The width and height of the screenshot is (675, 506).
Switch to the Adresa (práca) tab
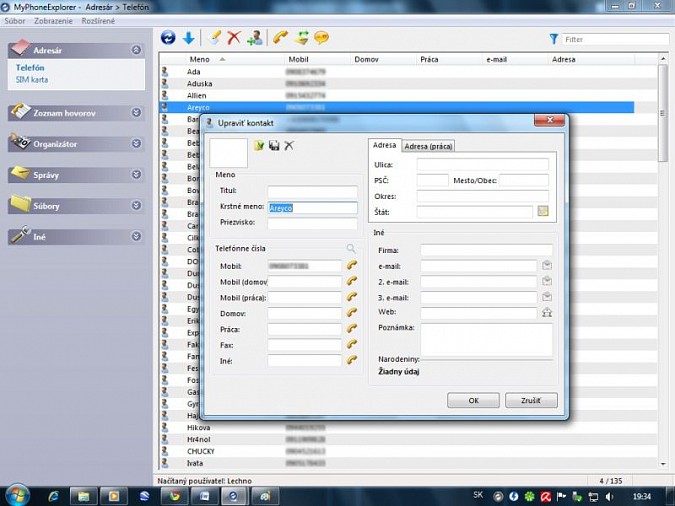428,146
